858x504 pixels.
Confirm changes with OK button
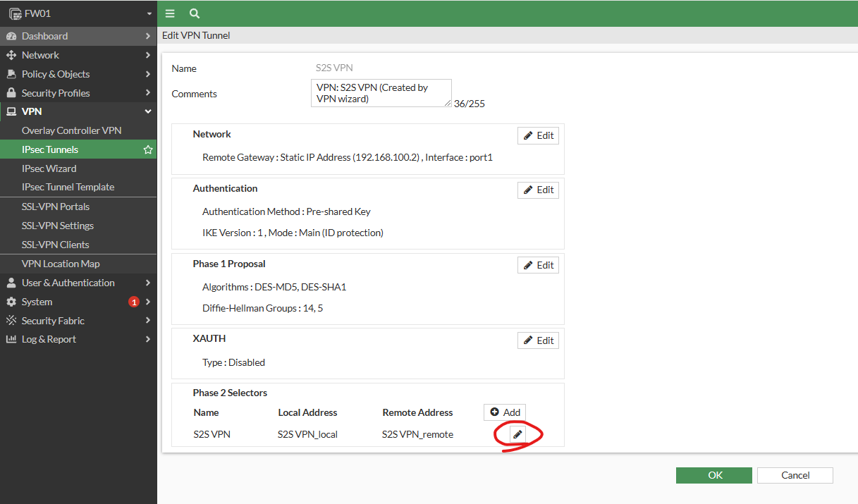coord(714,475)
